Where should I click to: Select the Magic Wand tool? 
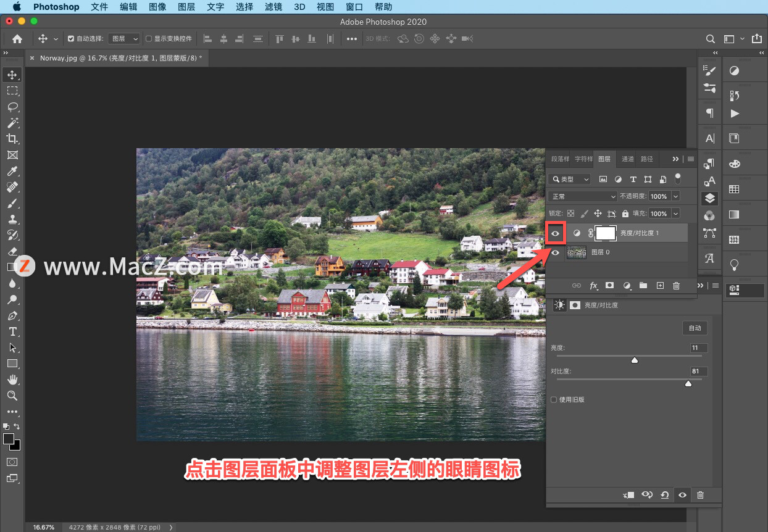click(12, 123)
